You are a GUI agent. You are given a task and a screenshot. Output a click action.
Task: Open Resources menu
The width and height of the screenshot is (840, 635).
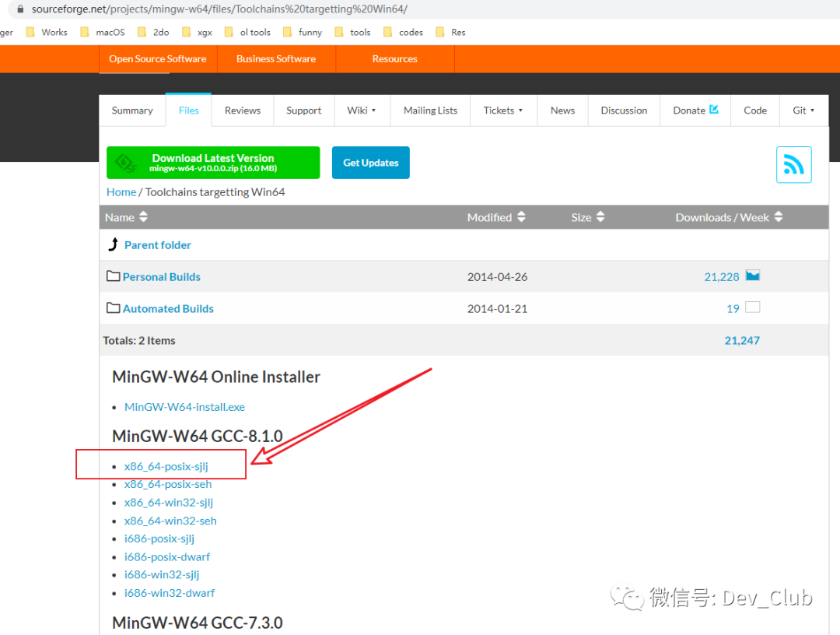pos(395,59)
